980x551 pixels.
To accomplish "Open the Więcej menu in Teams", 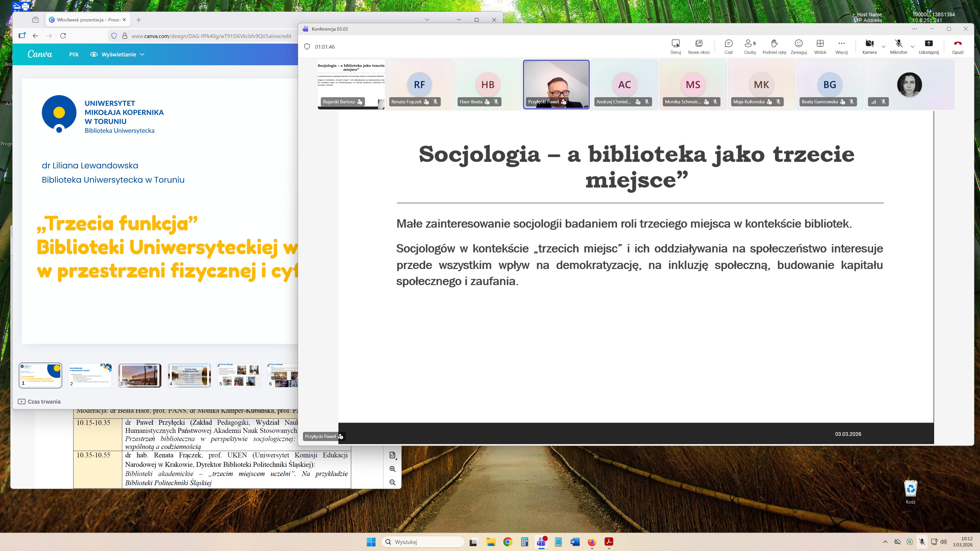I will pyautogui.click(x=841, y=44).
